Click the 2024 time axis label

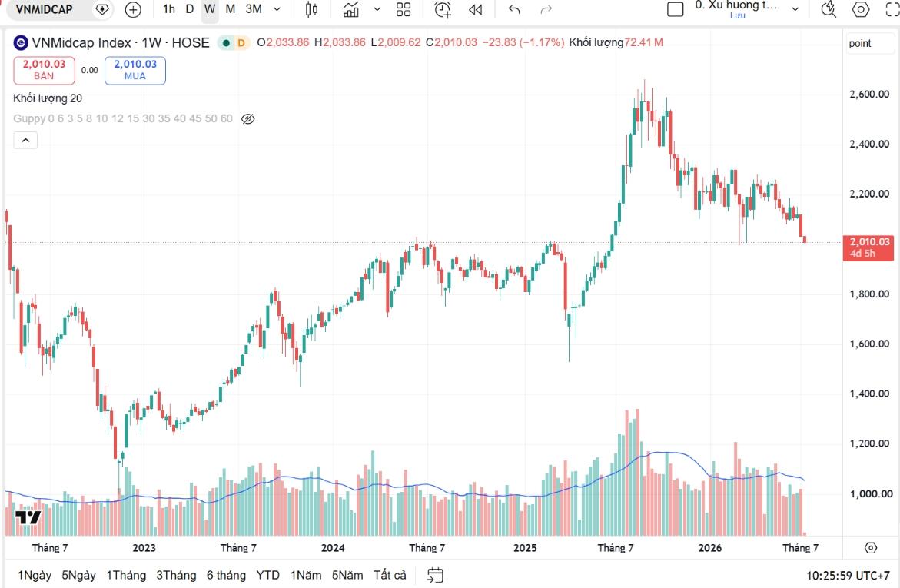[x=333, y=548]
